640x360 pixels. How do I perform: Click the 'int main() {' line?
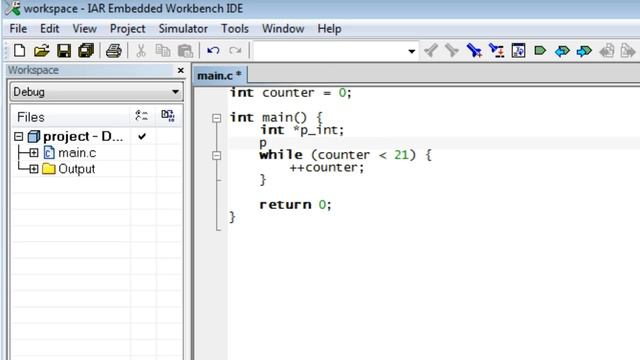[x=276, y=118]
